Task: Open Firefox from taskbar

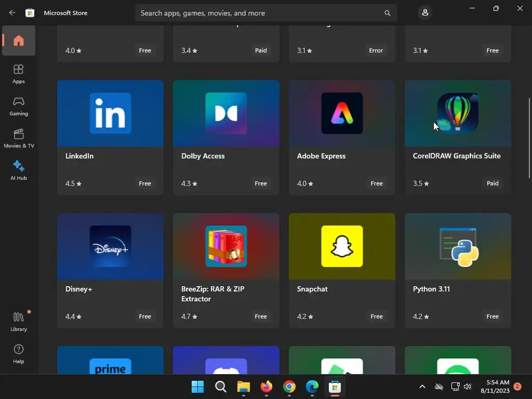Action: tap(267, 387)
